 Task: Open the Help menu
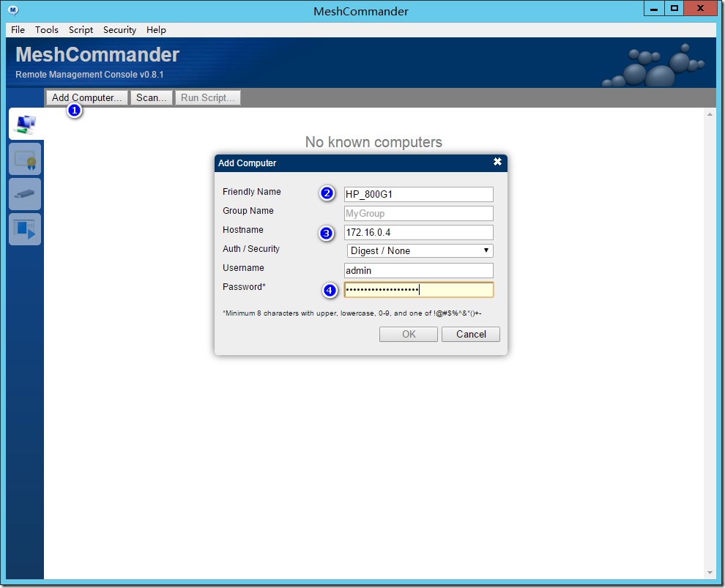click(x=156, y=30)
